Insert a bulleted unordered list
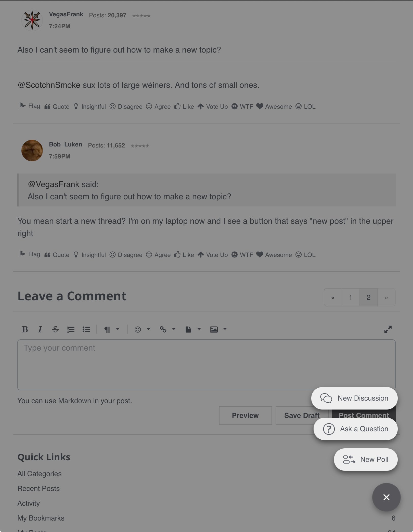 (86, 329)
